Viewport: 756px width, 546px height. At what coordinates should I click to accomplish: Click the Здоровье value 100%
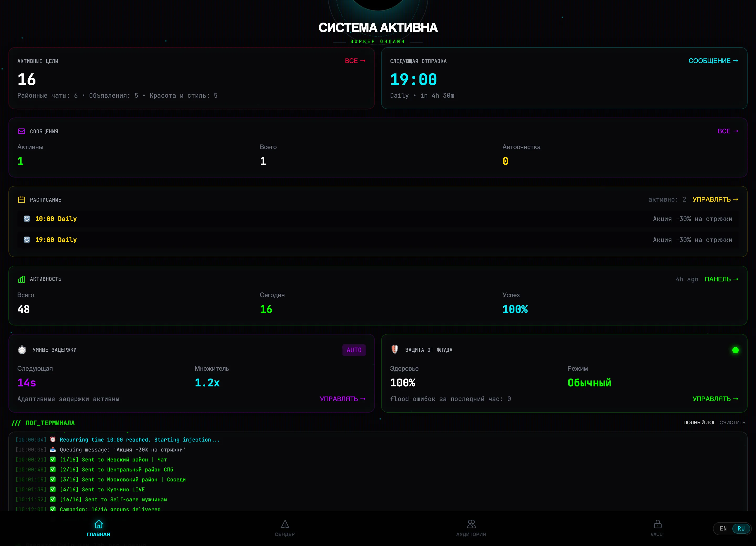[x=403, y=383]
